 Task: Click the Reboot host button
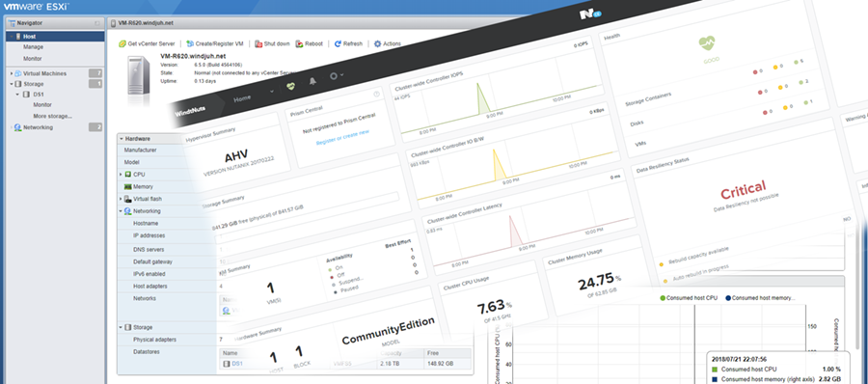309,43
